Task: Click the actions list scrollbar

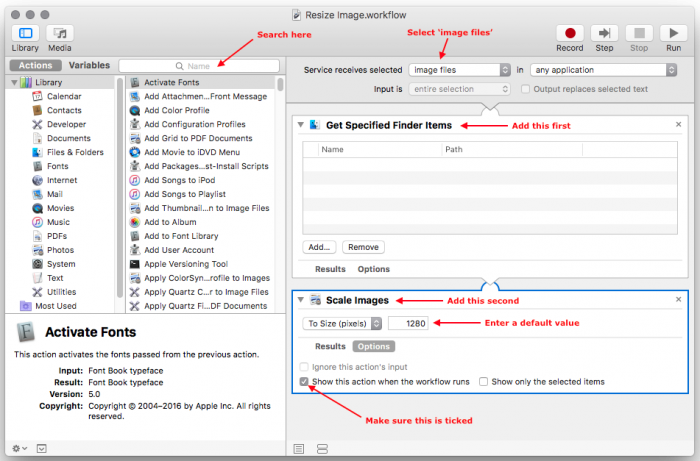Action: click(280, 84)
